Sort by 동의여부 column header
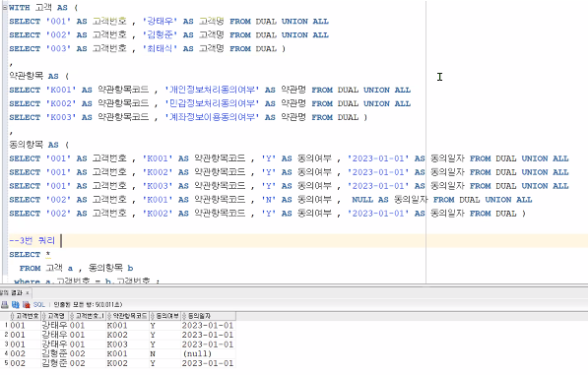Image resolution: width=588 pixels, height=375 pixels. (x=165, y=316)
